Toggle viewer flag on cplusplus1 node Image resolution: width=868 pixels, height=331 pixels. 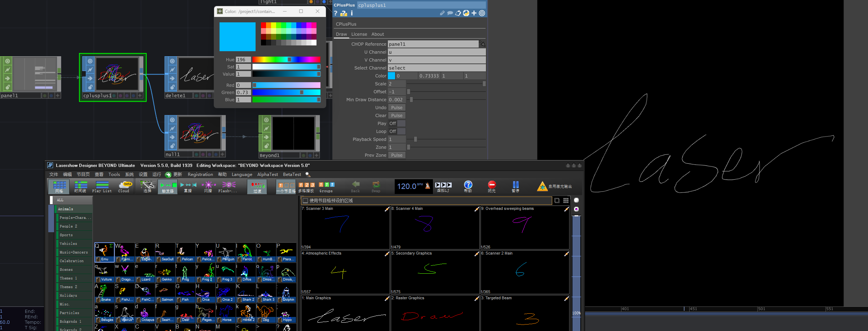pos(90,61)
